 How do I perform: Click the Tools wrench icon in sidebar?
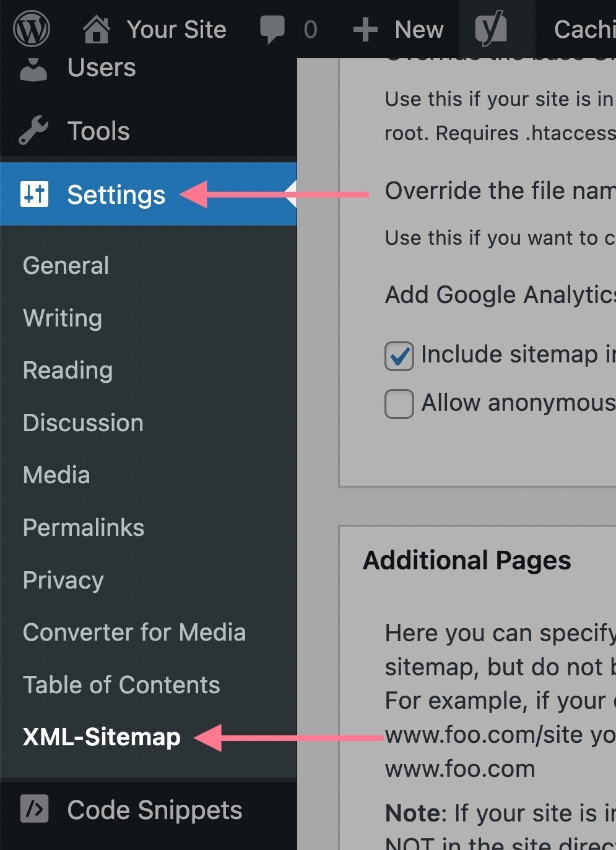pyautogui.click(x=32, y=131)
